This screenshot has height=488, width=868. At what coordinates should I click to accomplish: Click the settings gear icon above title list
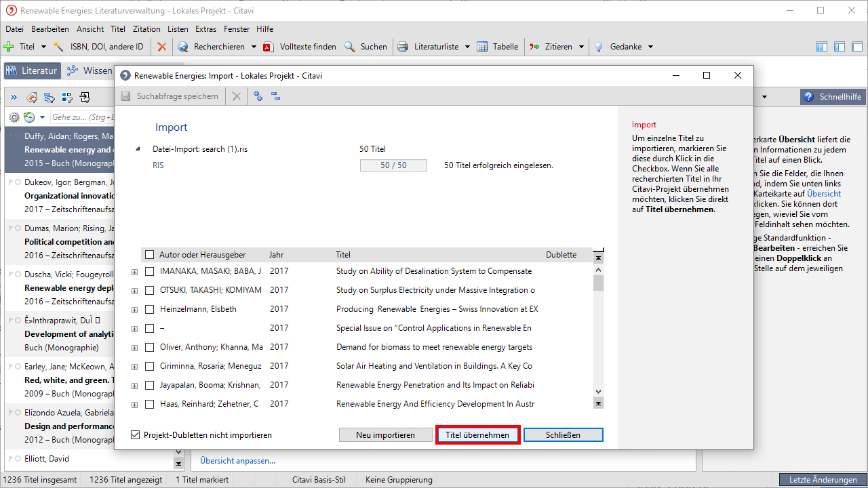click(14, 117)
